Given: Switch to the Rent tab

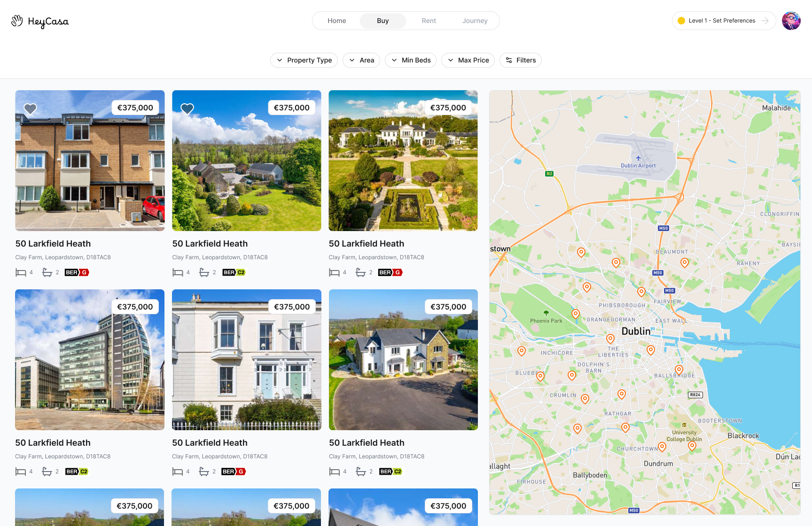Looking at the screenshot, I should click(429, 21).
